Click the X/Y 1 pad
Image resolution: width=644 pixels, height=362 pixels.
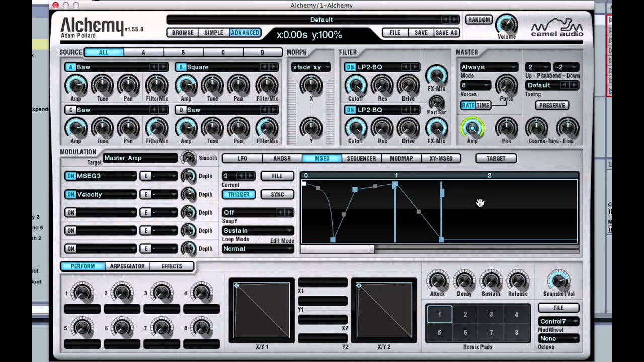(x=262, y=310)
